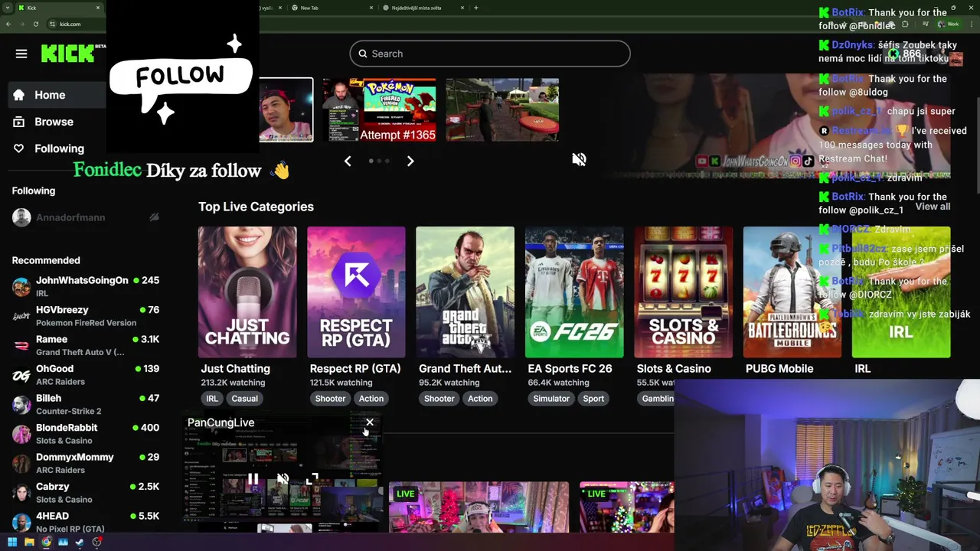Screen dimensions: 980x551
Task: Click the offline icon beside Annadorfmann
Action: 154,217
